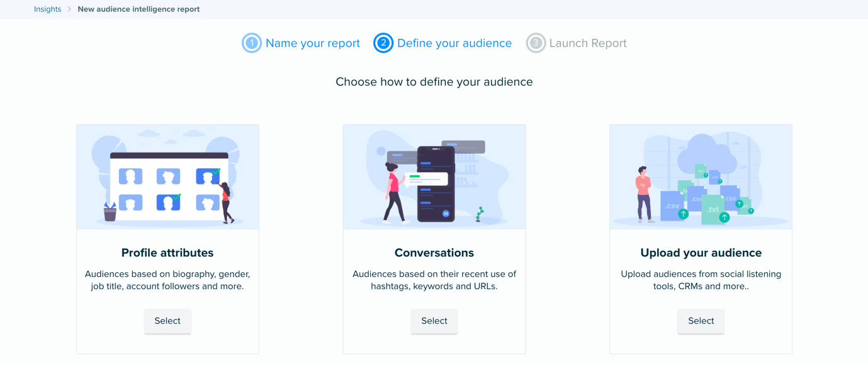Click the 'Profile attributes' heading
Screen dimensions: 868x366
[x=167, y=253]
